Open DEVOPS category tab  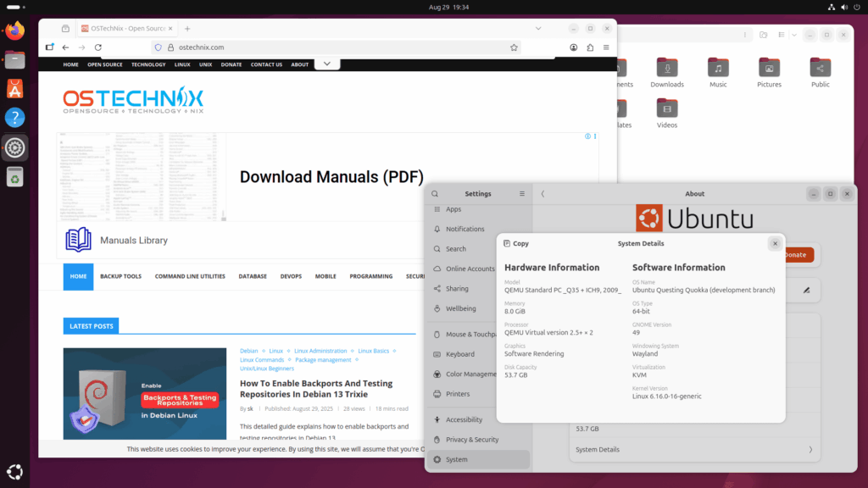click(291, 277)
